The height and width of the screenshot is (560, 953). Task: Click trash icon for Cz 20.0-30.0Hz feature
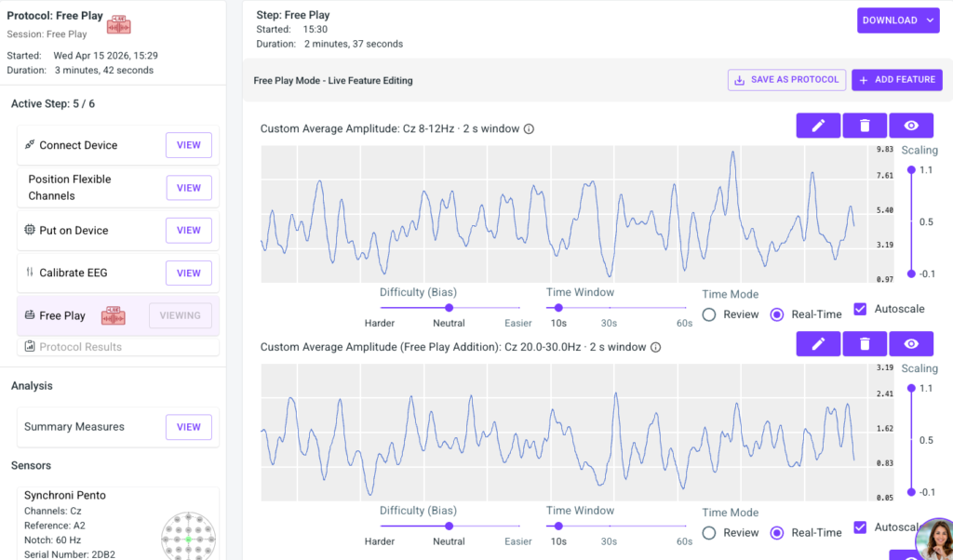point(865,344)
